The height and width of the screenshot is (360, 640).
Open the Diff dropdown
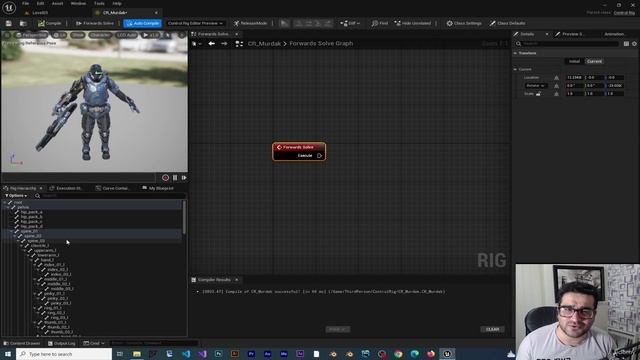click(x=350, y=23)
